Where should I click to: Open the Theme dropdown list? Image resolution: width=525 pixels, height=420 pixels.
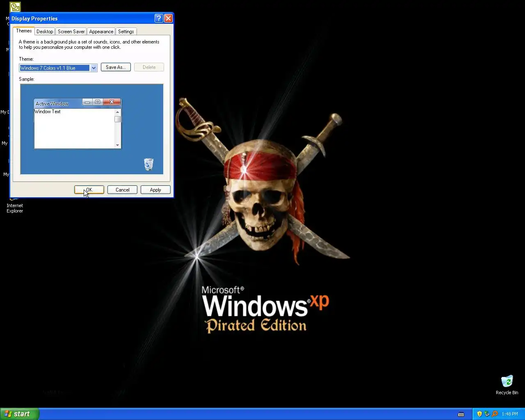tap(94, 68)
